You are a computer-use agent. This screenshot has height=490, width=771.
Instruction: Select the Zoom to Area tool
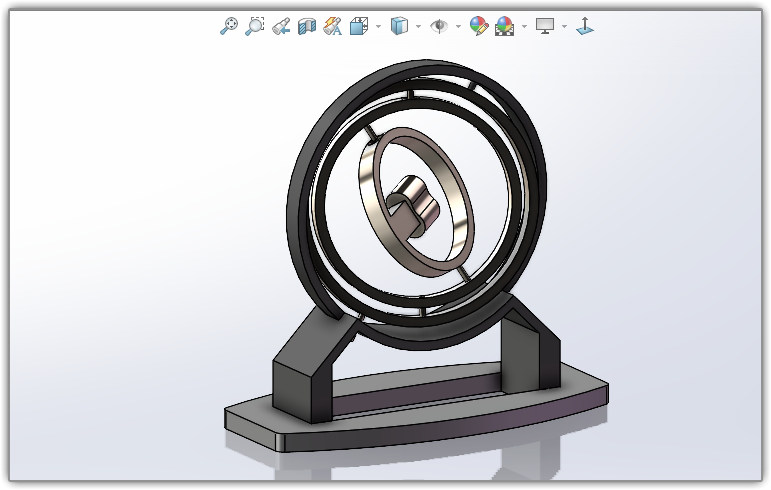255,26
